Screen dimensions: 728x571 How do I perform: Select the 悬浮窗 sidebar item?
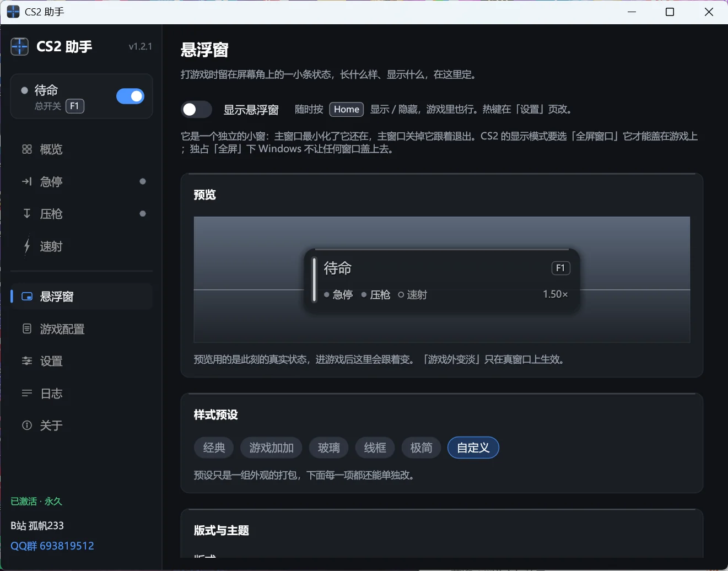(x=82, y=297)
